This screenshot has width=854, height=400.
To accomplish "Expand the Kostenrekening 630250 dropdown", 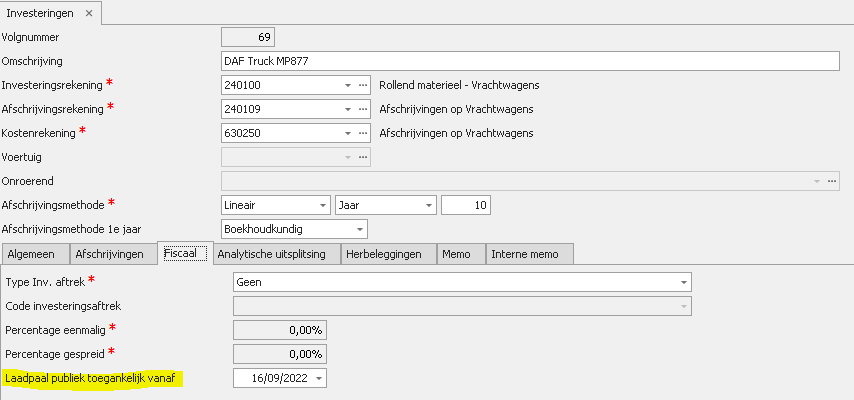I will pyautogui.click(x=347, y=133).
